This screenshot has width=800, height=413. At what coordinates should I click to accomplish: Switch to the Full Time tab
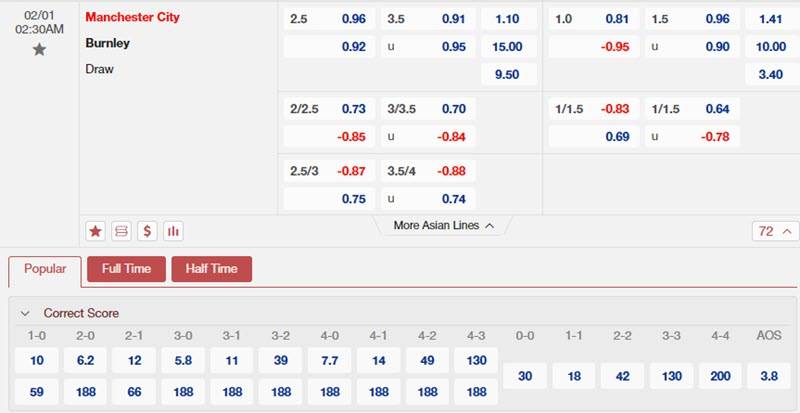(x=126, y=269)
